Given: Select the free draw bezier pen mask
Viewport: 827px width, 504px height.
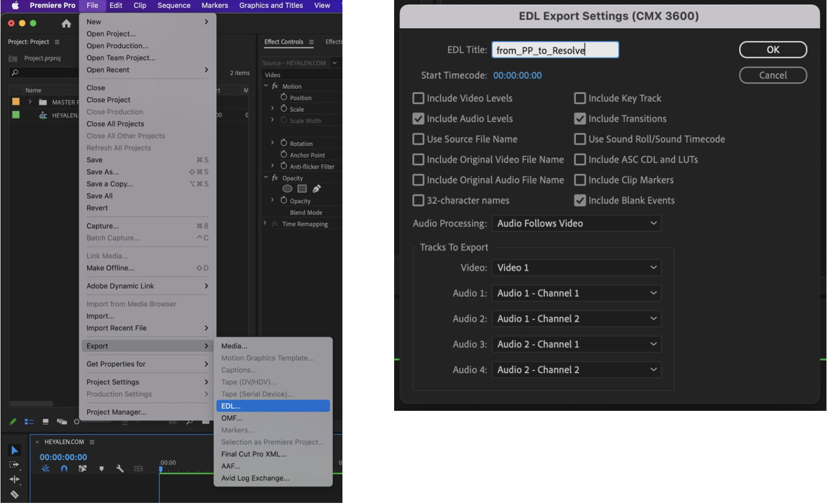Looking at the screenshot, I should tap(317, 188).
